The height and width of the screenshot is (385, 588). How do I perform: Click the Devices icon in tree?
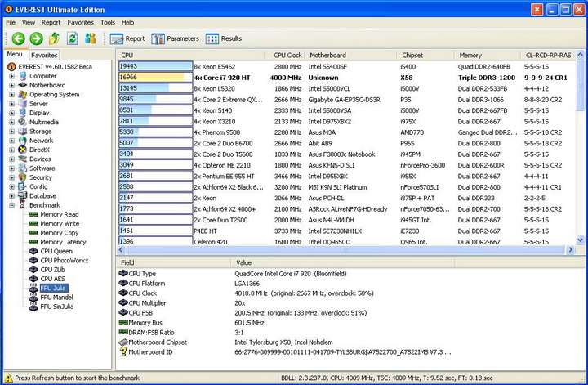(23, 159)
